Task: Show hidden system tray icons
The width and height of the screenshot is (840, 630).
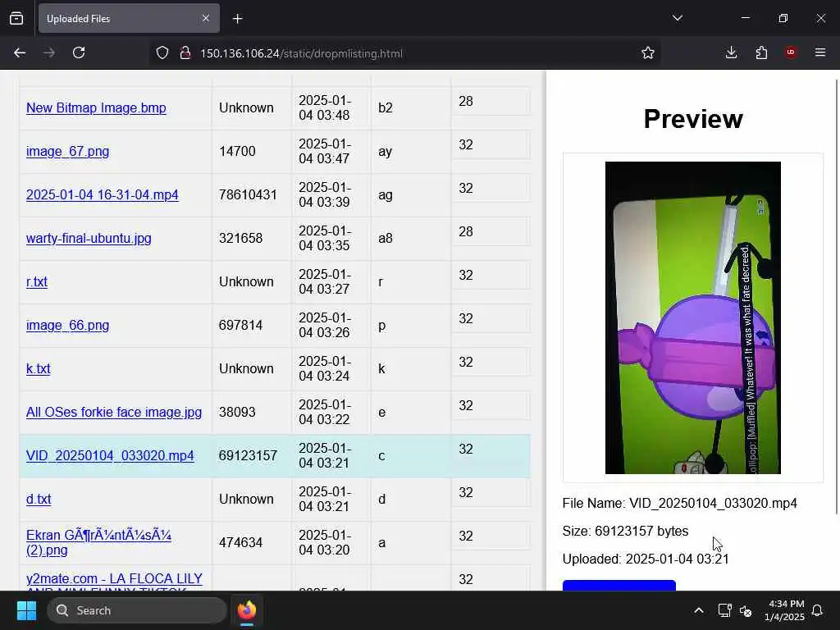Action: click(x=699, y=610)
